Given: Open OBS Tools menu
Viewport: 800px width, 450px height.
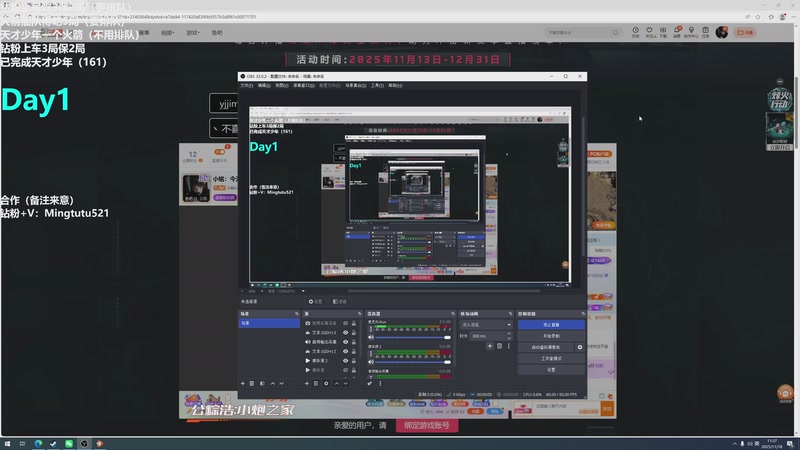Looking at the screenshot, I should coord(377,86).
